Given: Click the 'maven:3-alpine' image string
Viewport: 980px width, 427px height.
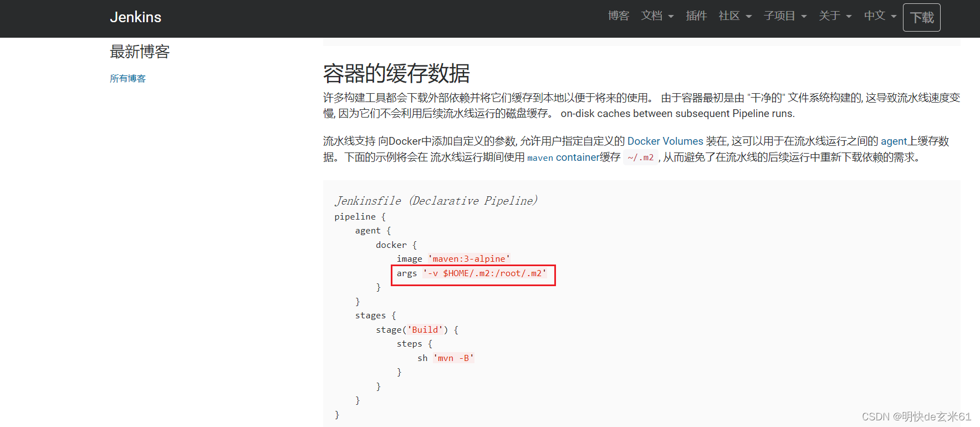Looking at the screenshot, I should pyautogui.click(x=469, y=259).
